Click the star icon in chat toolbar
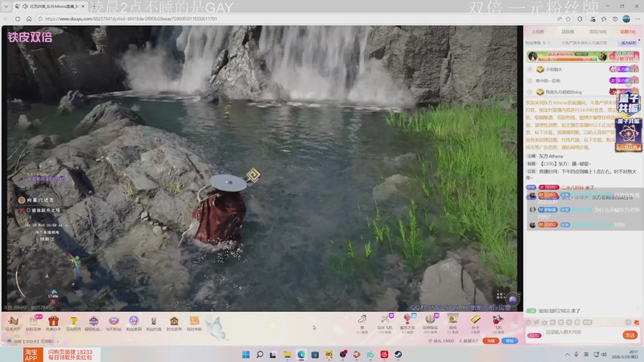This screenshot has width=644, height=362. point(545,323)
